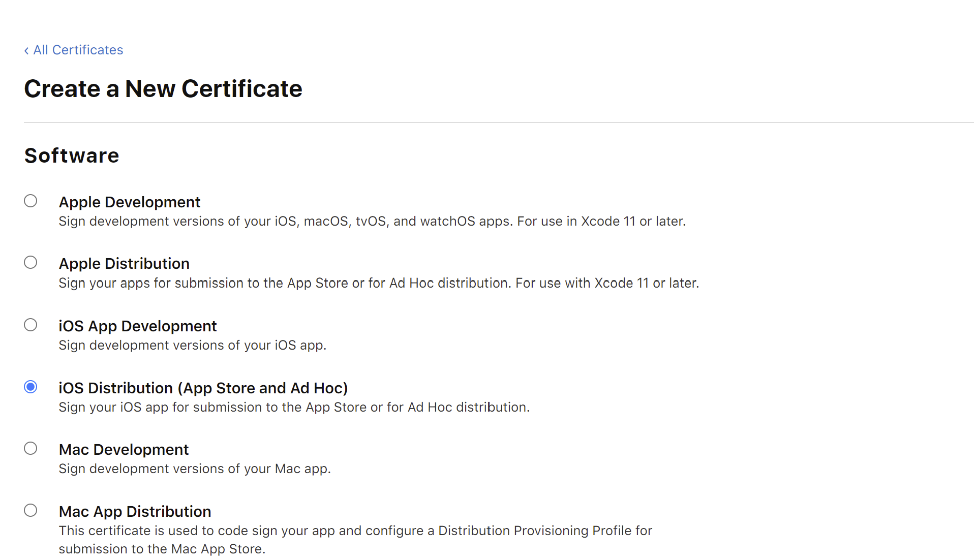Choose the Mac App Distribution radio button
Viewport: 974px width, 560px height.
coord(31,510)
